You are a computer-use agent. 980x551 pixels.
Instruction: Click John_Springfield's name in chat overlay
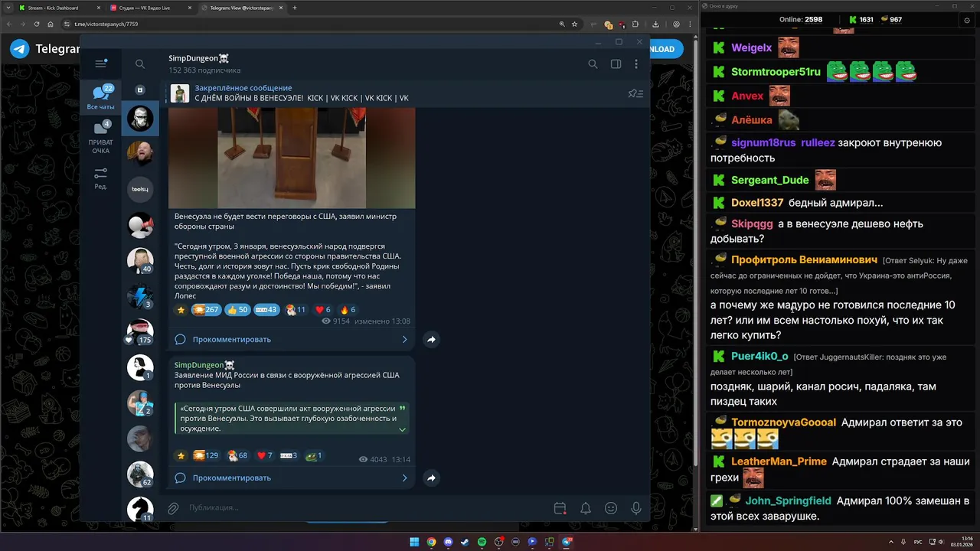click(788, 500)
